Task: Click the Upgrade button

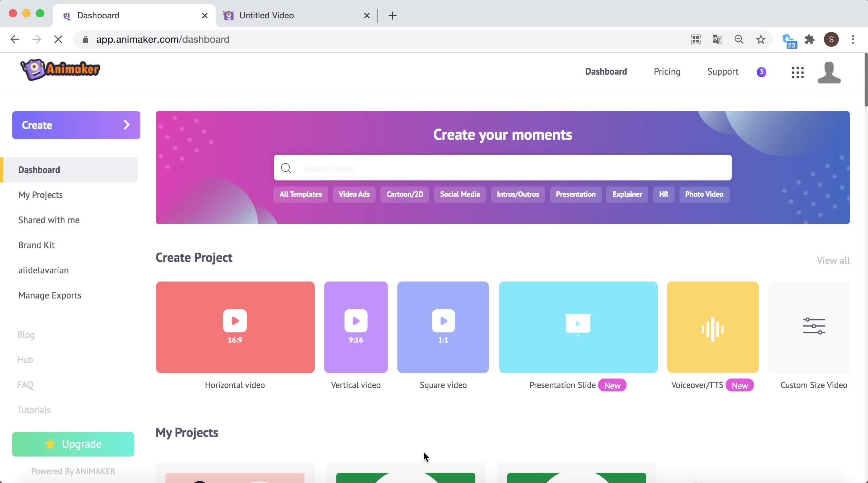Action: pyautogui.click(x=73, y=444)
